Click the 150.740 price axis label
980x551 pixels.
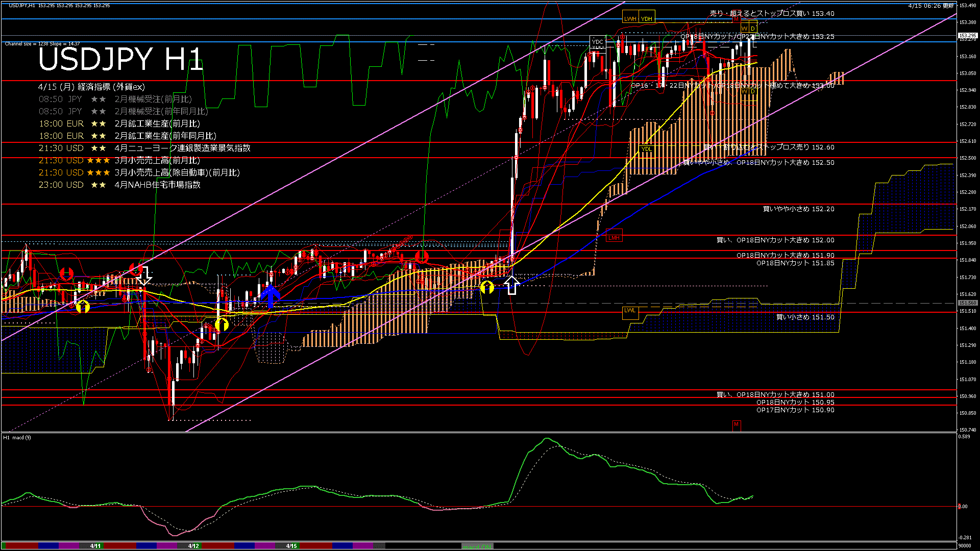[x=968, y=430]
